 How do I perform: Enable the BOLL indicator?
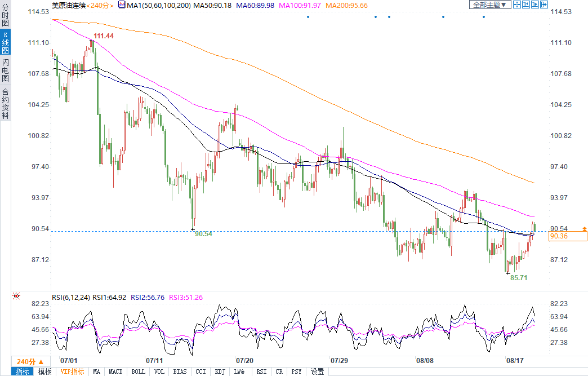[x=138, y=371]
